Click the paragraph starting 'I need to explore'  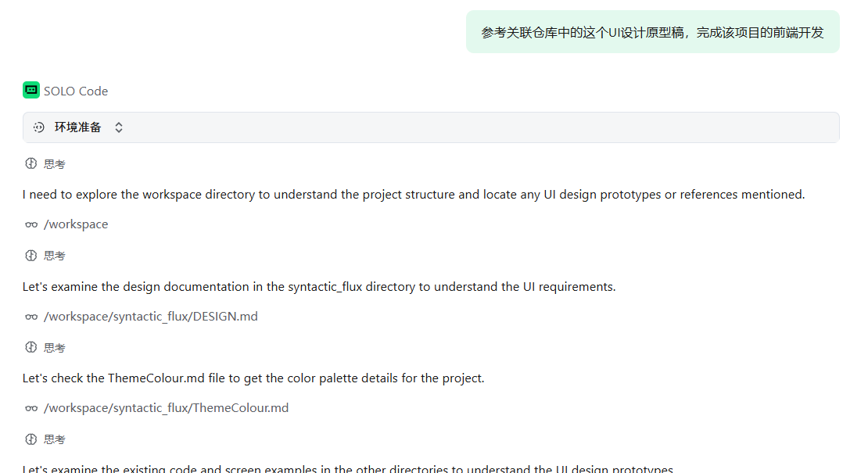tap(413, 195)
